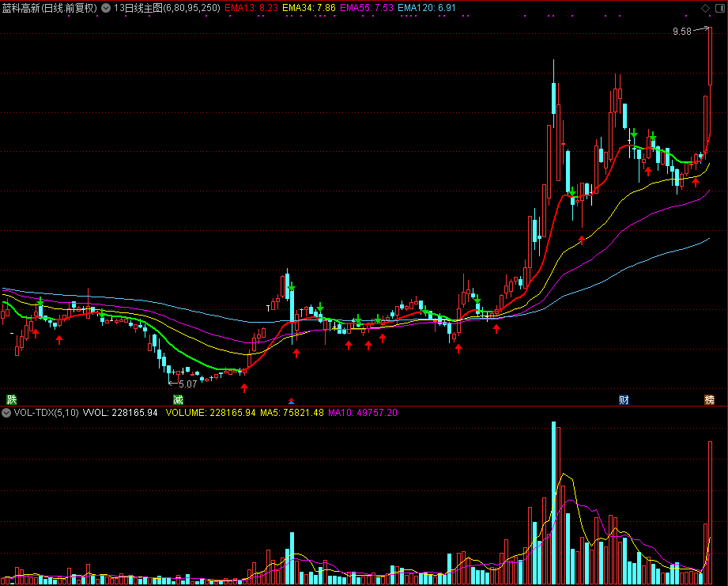
Task: Click the 蓝科高新(日线.前复权) title
Action: [x=49, y=8]
